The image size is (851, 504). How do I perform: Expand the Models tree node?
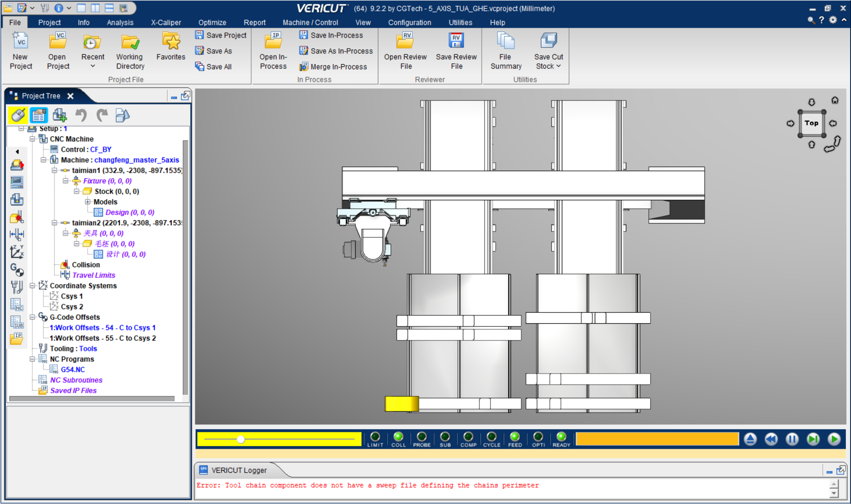click(x=87, y=202)
